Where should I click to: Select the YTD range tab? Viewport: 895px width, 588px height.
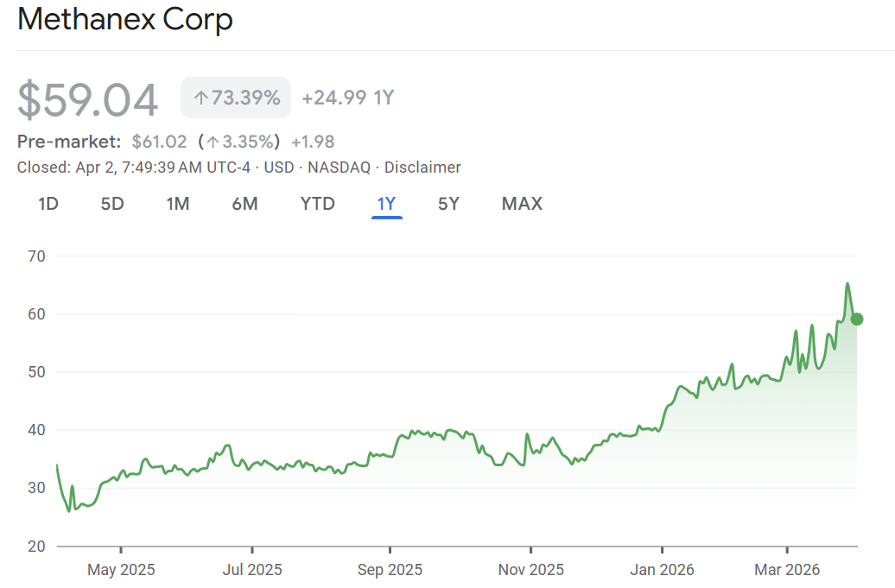317,204
